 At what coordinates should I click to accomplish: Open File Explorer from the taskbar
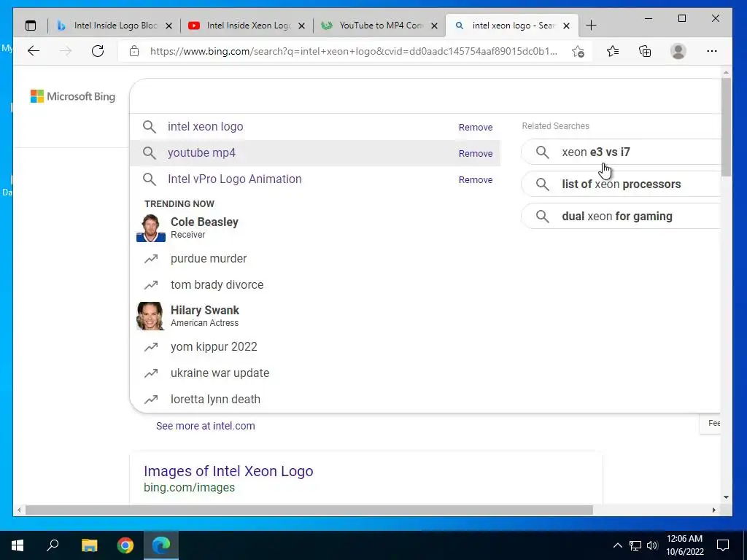(x=89, y=545)
